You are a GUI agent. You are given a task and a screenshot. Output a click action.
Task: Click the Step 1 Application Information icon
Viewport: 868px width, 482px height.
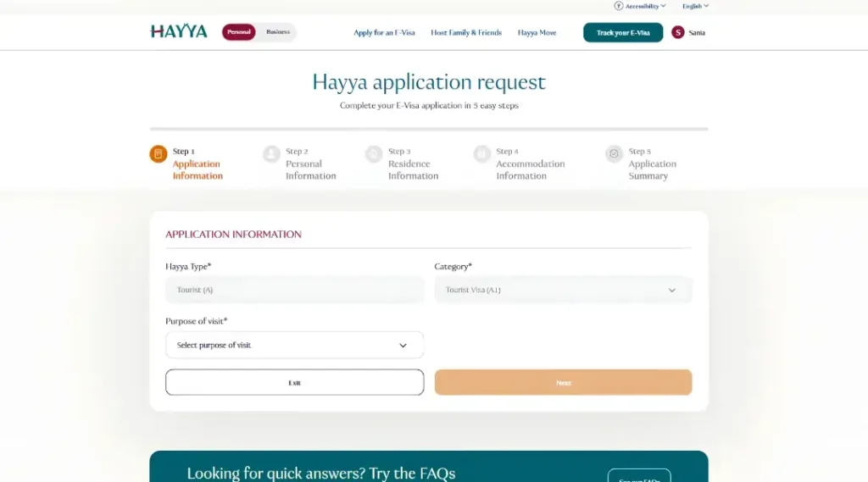(159, 154)
